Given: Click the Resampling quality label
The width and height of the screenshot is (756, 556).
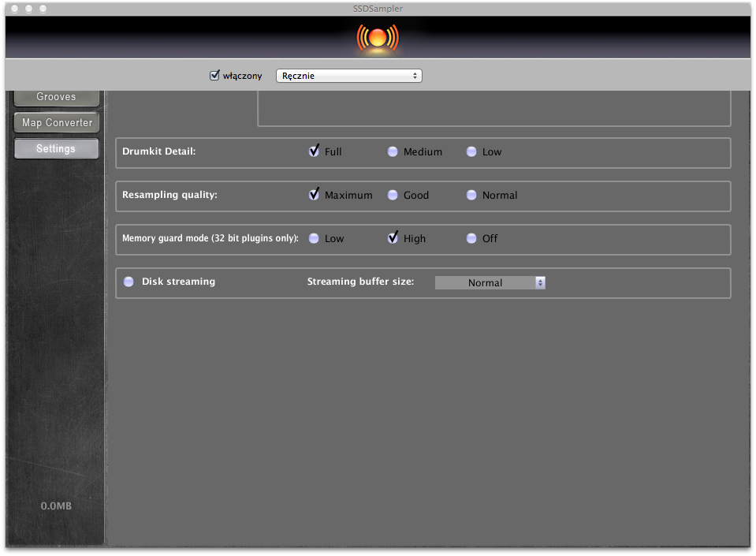Looking at the screenshot, I should (169, 195).
